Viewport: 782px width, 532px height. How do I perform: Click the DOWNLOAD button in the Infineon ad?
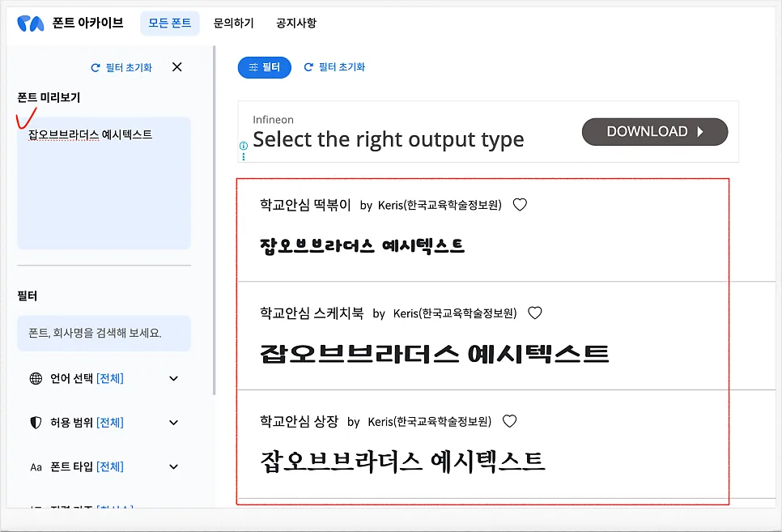click(655, 132)
